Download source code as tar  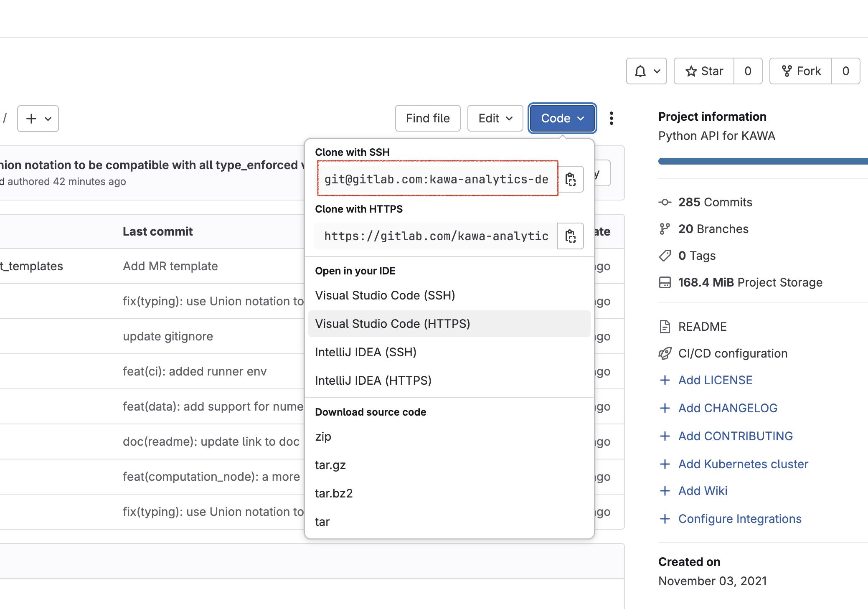[449, 522]
